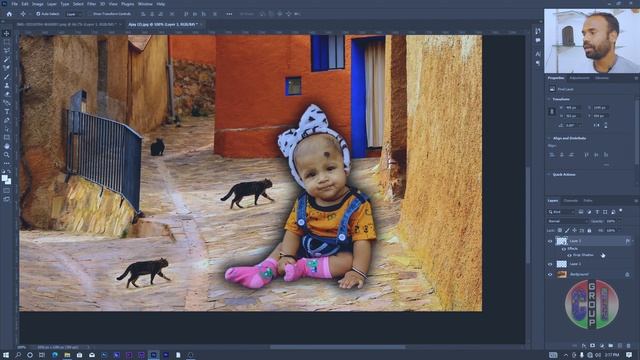The height and width of the screenshot is (360, 640).
Task: Hide the layer directly above Background
Action: (x=550, y=264)
